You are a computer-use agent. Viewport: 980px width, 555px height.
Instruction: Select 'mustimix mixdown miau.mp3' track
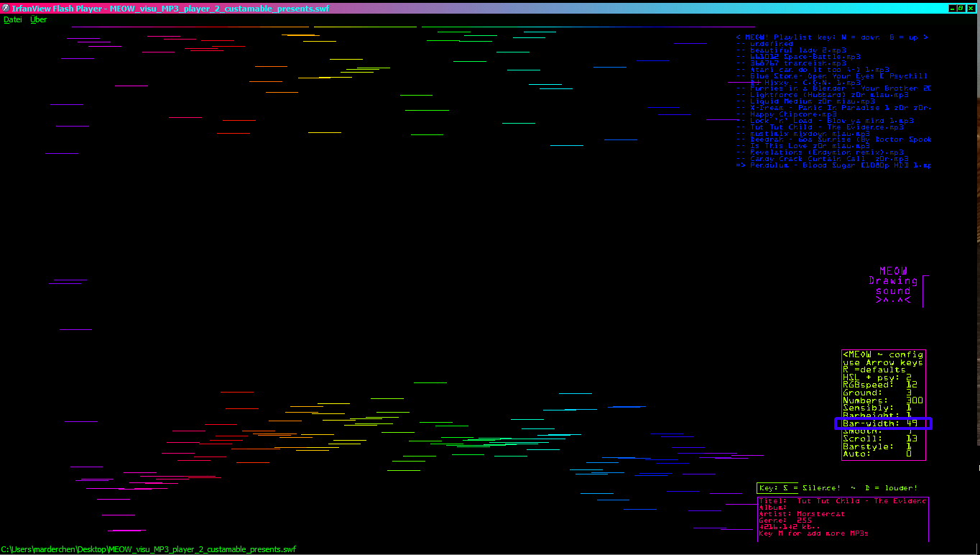tap(803, 134)
